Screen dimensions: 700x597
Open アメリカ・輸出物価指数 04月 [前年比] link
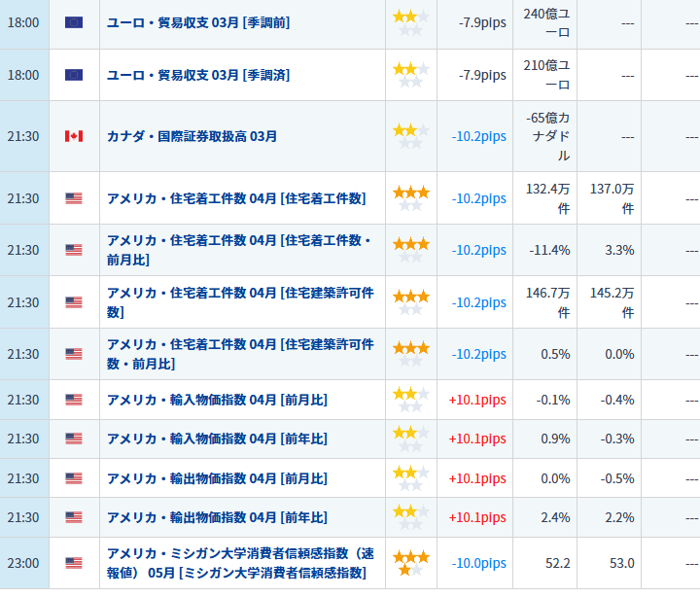(x=217, y=517)
